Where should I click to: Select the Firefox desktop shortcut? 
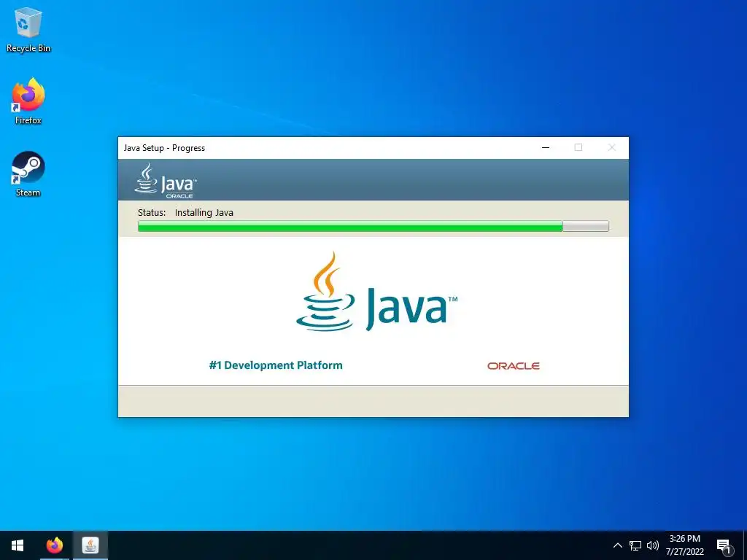click(28, 102)
